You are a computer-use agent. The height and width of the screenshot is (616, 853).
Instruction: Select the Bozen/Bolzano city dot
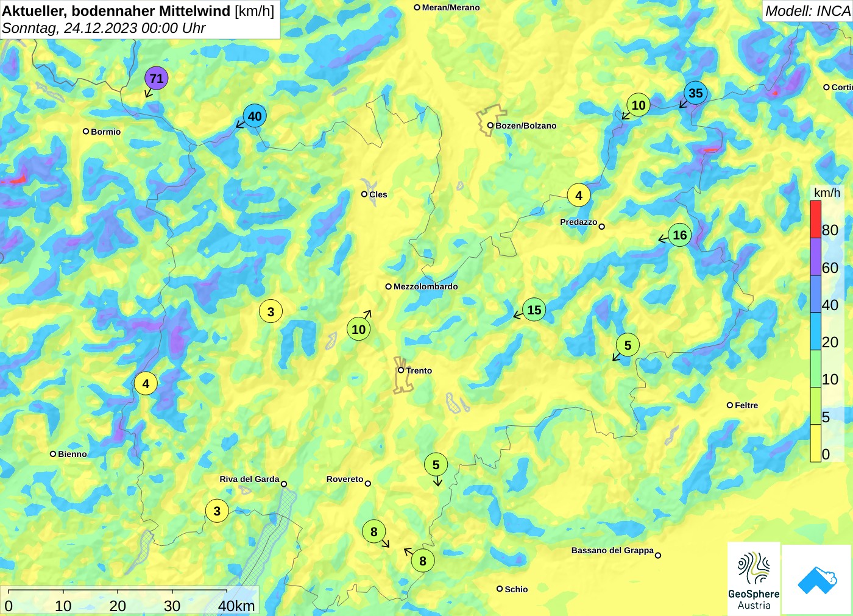tap(490, 126)
